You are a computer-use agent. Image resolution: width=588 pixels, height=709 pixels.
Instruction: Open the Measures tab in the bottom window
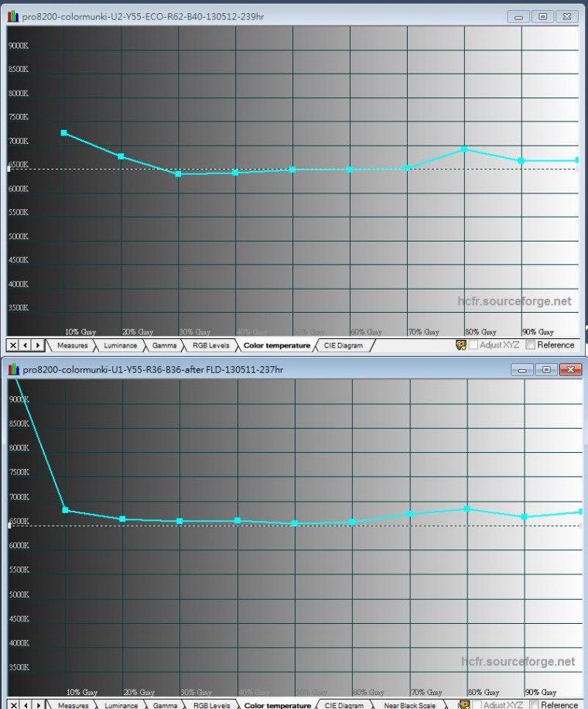click(73, 705)
